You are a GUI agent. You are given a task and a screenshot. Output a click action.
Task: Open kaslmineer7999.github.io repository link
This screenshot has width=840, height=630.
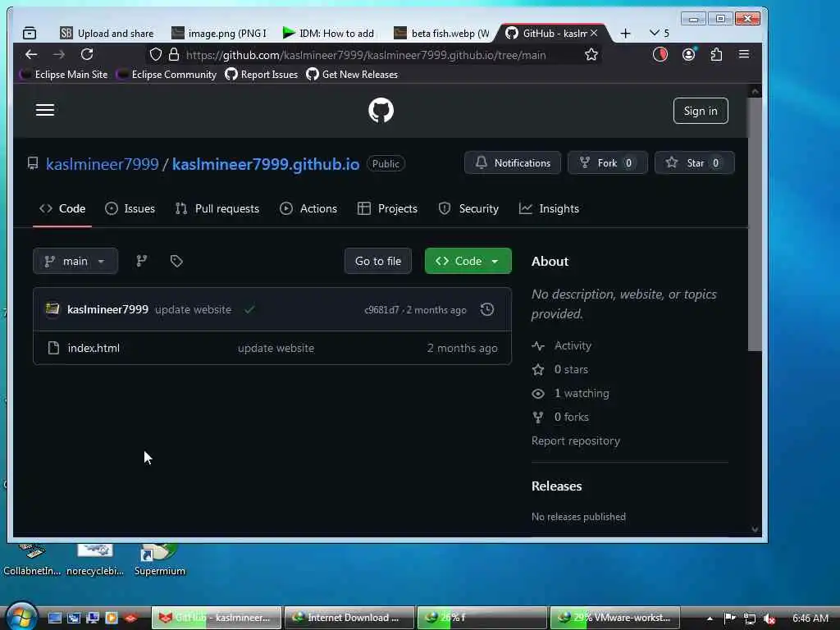(x=266, y=164)
